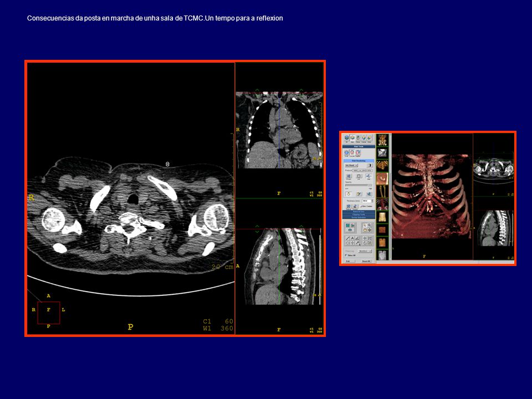Toggle the checkbox left of the Exit button's panel
This screenshot has width=532, height=399.
coord(346,255)
